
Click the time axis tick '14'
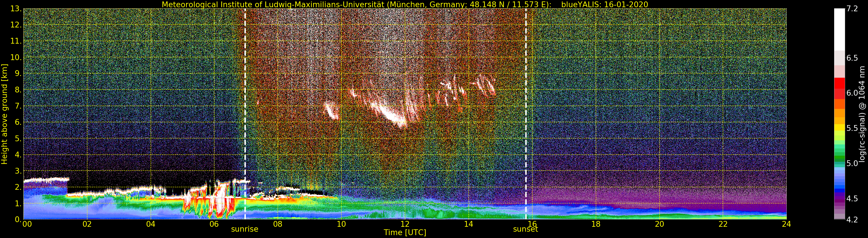(x=468, y=224)
